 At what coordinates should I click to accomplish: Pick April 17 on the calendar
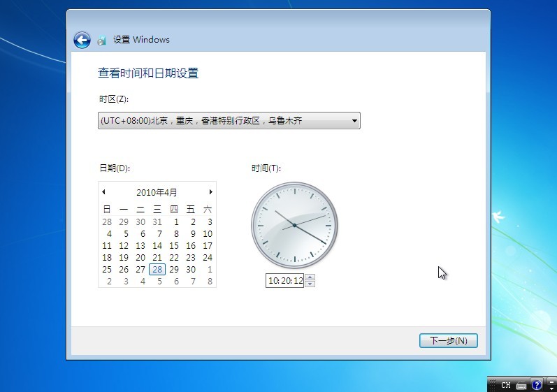click(x=208, y=246)
